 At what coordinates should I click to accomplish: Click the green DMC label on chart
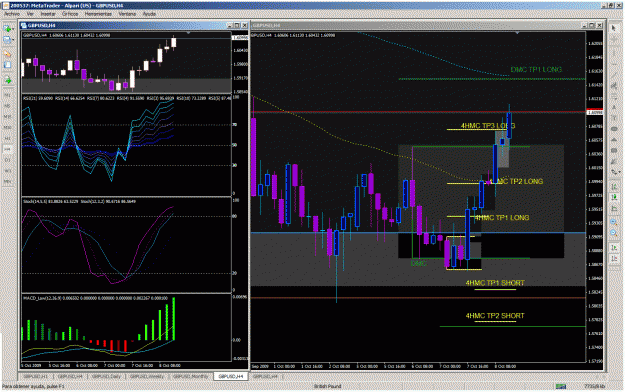tap(419, 264)
